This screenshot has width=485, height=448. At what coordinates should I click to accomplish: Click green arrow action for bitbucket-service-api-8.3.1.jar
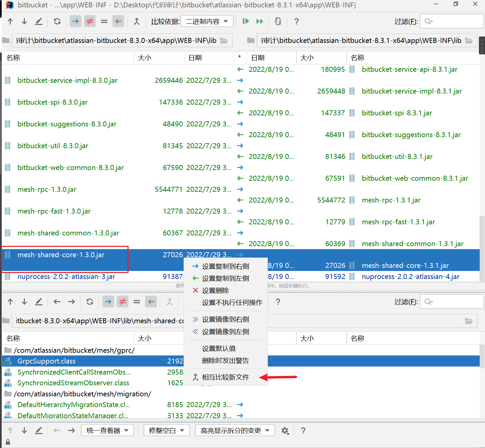pos(240,69)
